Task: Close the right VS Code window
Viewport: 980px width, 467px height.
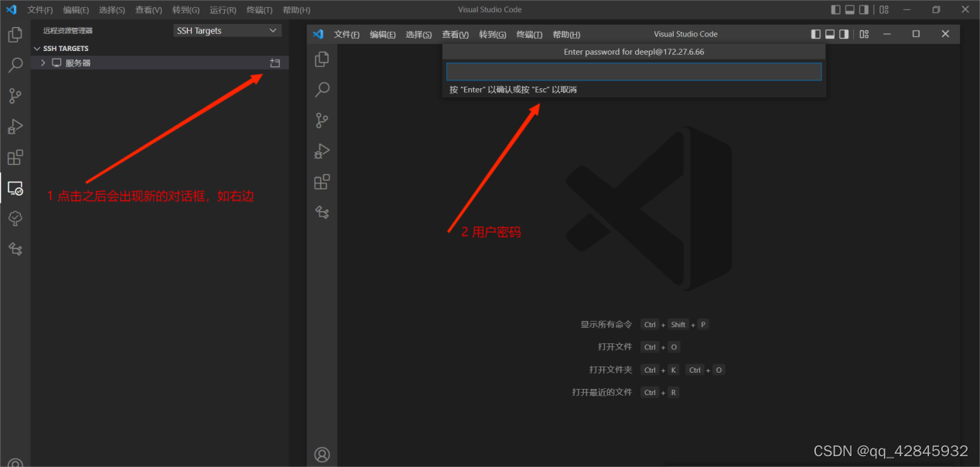Action: pos(945,34)
